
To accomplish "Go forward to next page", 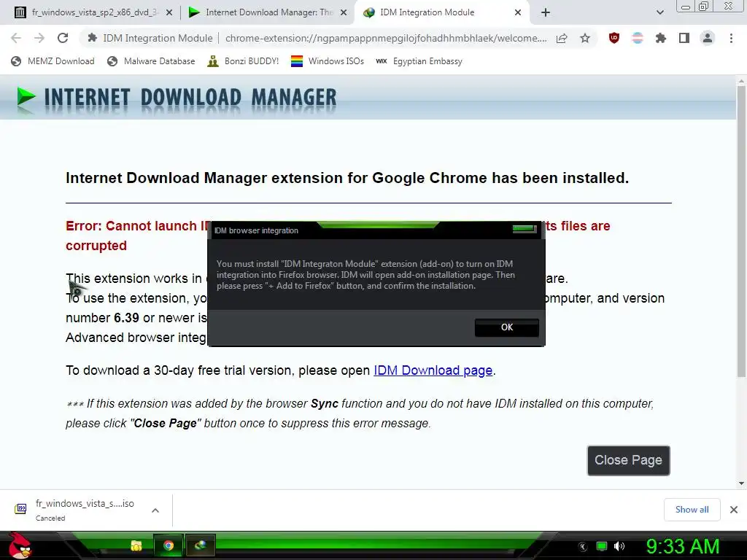I will click(x=39, y=38).
